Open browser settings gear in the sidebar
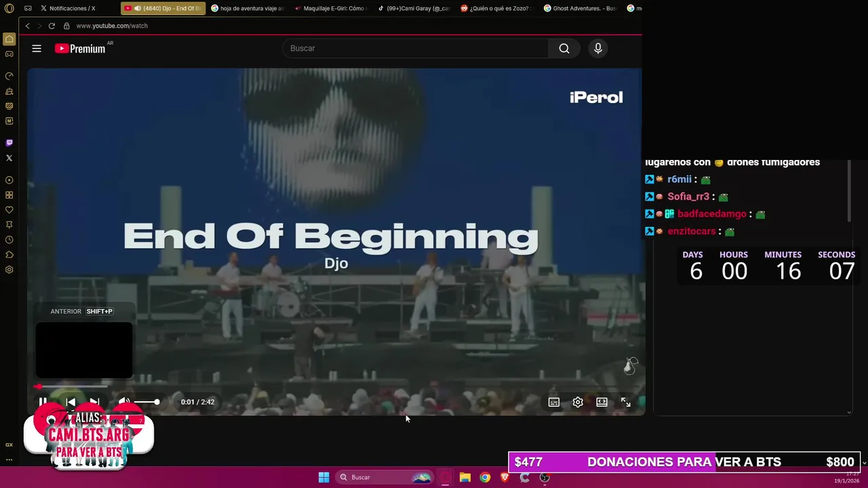868x488 pixels. point(9,270)
